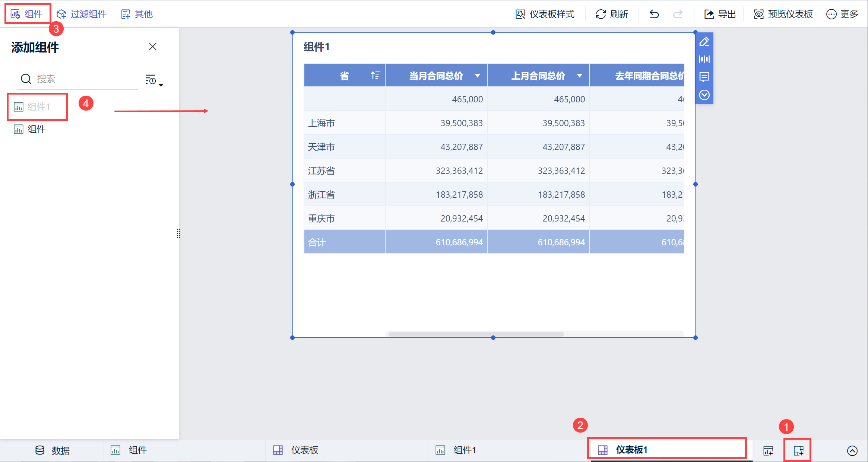This screenshot has height=462, width=868.
Task: Click the redo arrow in top toolbar
Action: (x=678, y=14)
